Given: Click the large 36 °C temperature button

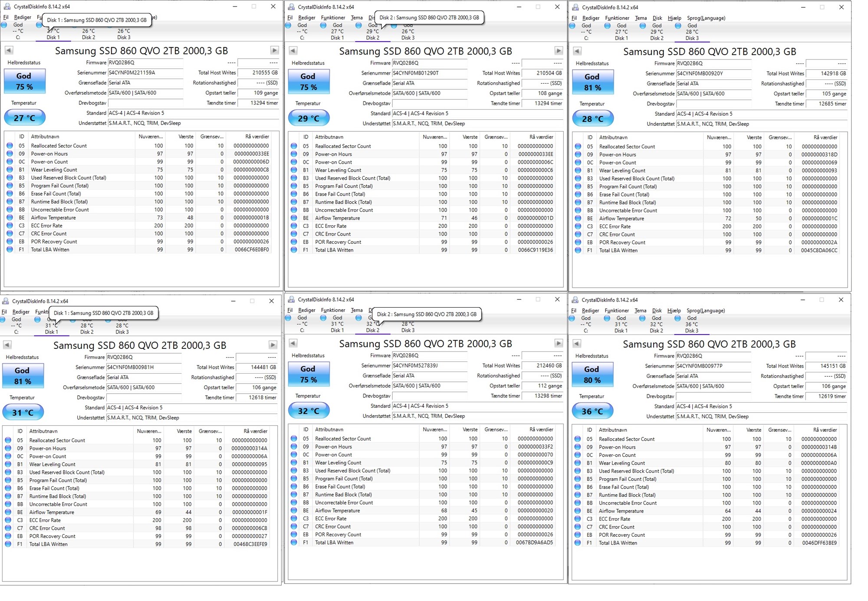Looking at the screenshot, I should click(592, 411).
